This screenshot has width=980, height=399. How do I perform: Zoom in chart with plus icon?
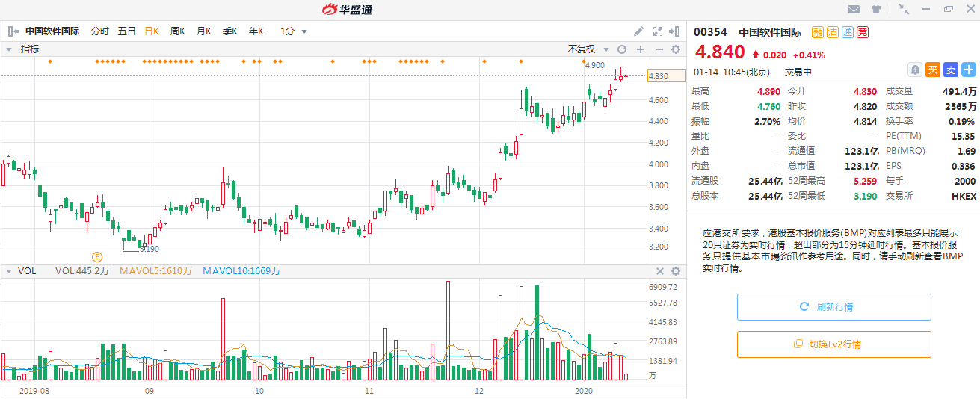[640, 49]
